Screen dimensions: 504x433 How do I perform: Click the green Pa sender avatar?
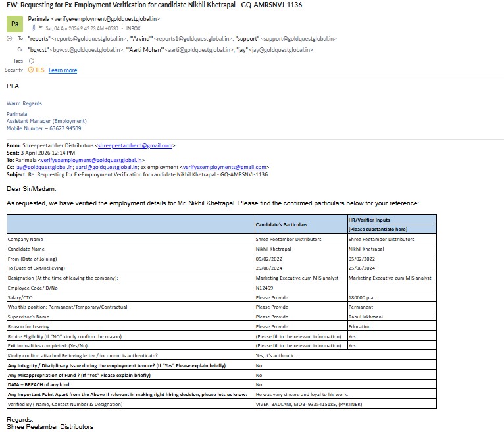tap(14, 24)
